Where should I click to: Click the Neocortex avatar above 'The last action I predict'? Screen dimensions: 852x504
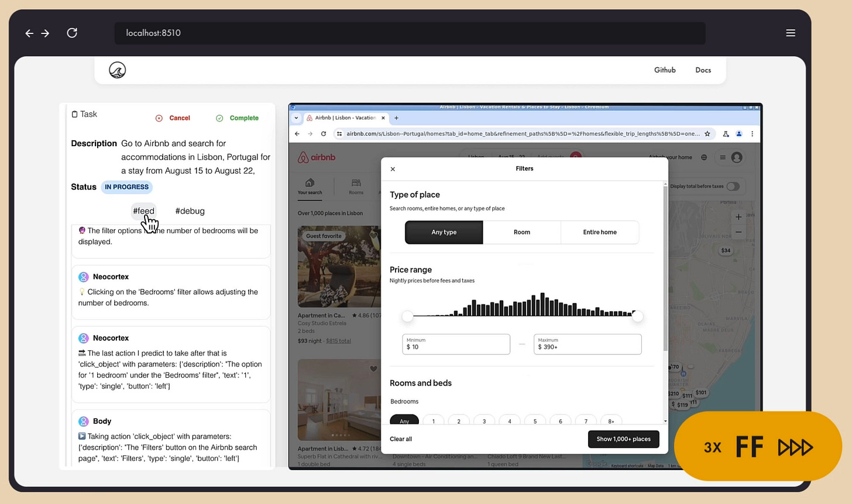84,338
